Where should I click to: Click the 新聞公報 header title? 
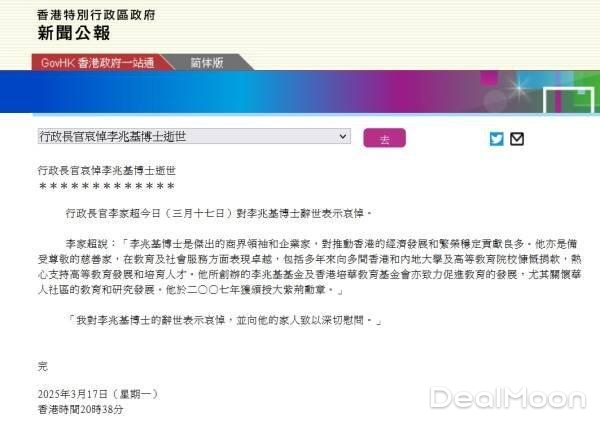pyautogui.click(x=74, y=33)
